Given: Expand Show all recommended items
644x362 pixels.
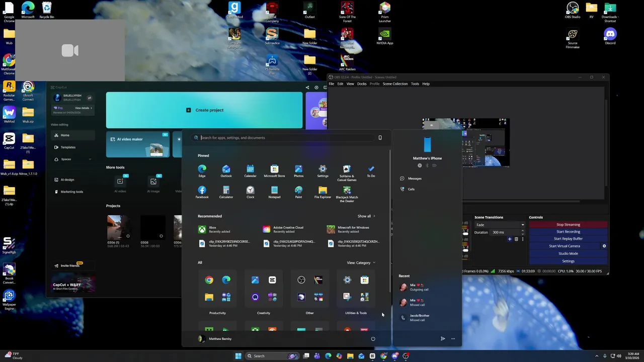Looking at the screenshot, I should coord(366,216).
